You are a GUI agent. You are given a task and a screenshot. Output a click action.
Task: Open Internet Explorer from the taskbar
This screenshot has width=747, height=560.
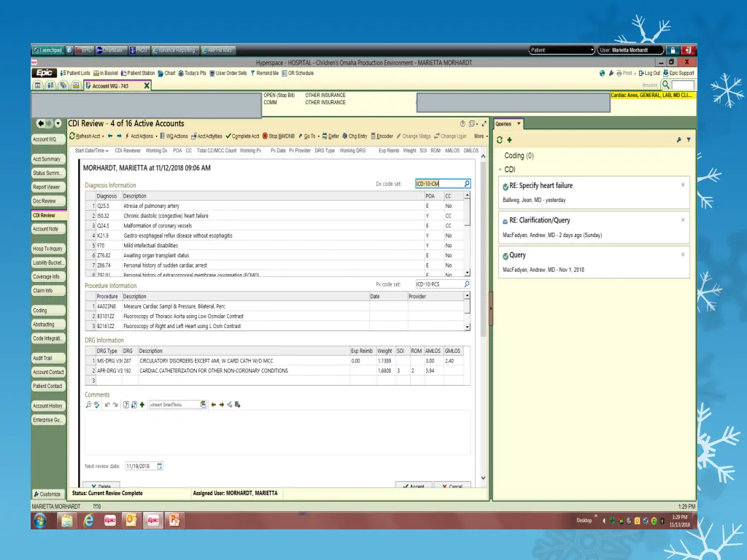click(88, 521)
